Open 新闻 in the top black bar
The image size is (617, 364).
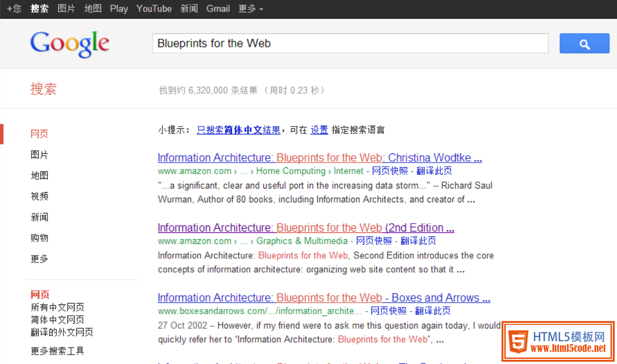(x=189, y=9)
